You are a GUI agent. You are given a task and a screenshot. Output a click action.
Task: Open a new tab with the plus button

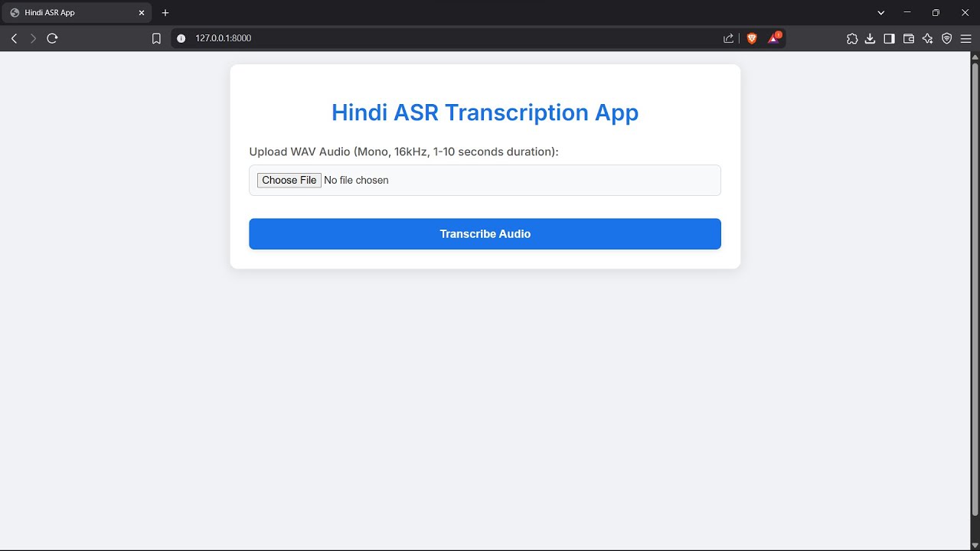click(x=165, y=13)
